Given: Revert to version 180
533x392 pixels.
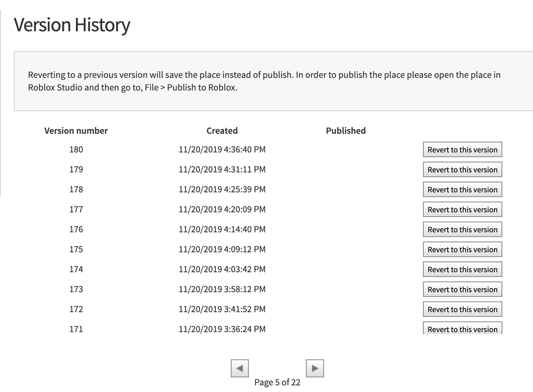Looking at the screenshot, I should tap(462, 149).
